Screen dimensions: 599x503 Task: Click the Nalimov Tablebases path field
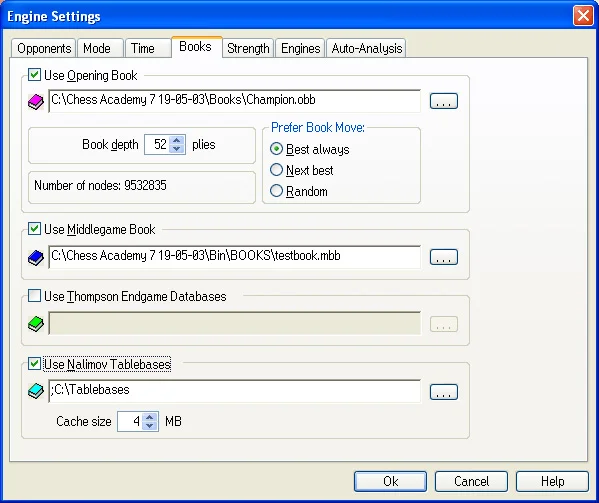(235, 391)
